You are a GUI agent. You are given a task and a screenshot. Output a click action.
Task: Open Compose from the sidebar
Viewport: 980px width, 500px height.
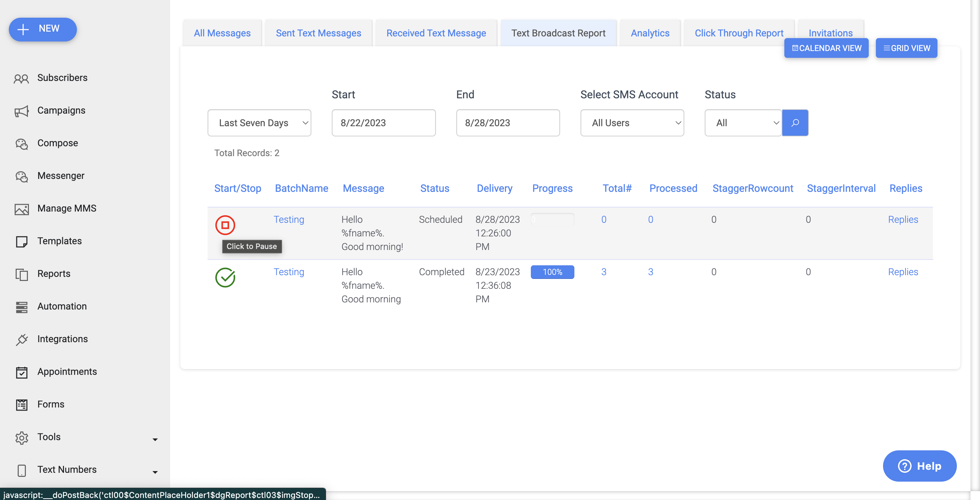(x=22, y=143)
